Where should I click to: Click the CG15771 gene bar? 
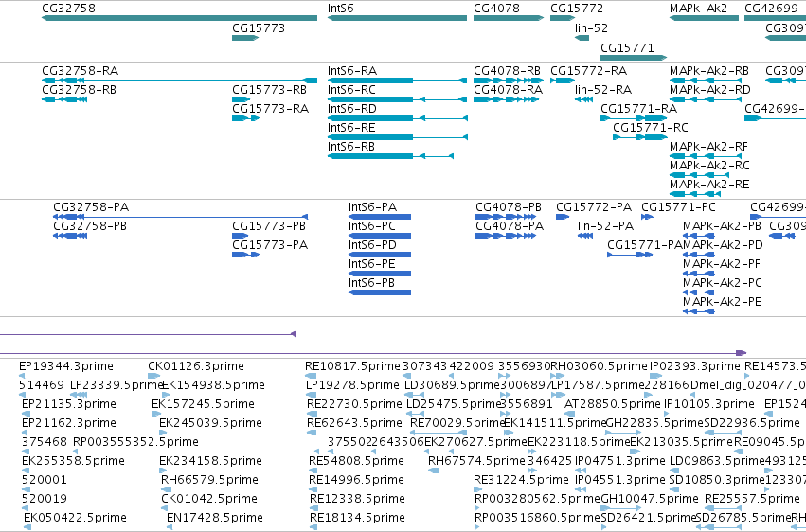634,57
